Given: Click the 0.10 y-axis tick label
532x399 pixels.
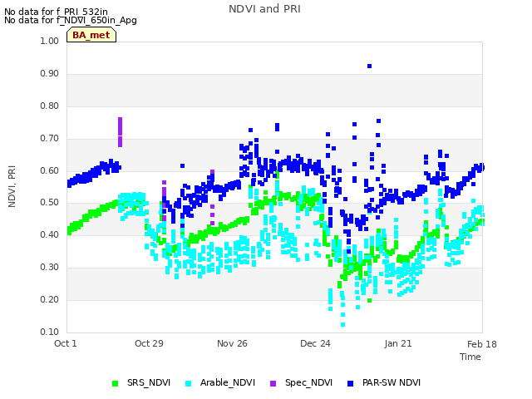Looking at the screenshot, I should (x=50, y=332).
